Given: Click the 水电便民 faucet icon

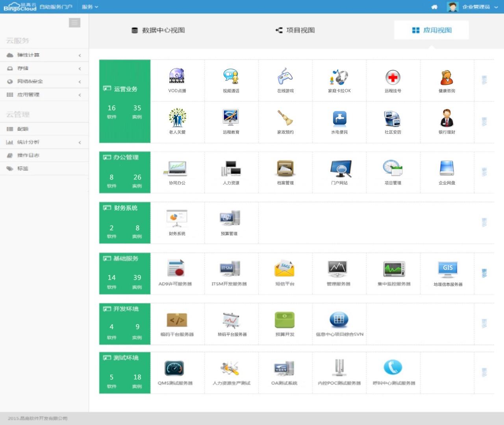Looking at the screenshot, I should tap(339, 118).
